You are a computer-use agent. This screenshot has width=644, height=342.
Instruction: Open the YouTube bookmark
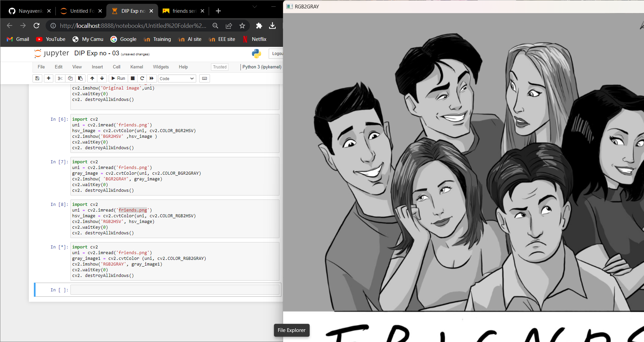coord(51,39)
